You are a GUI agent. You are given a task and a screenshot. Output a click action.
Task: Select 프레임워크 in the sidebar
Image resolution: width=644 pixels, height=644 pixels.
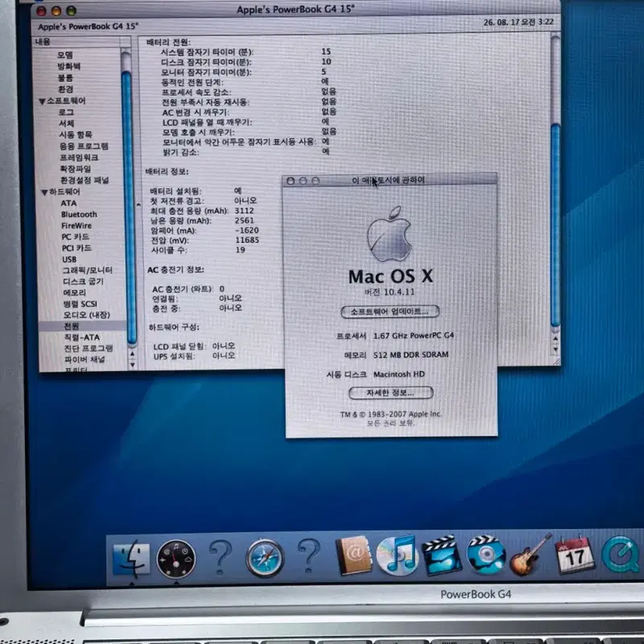point(79,157)
